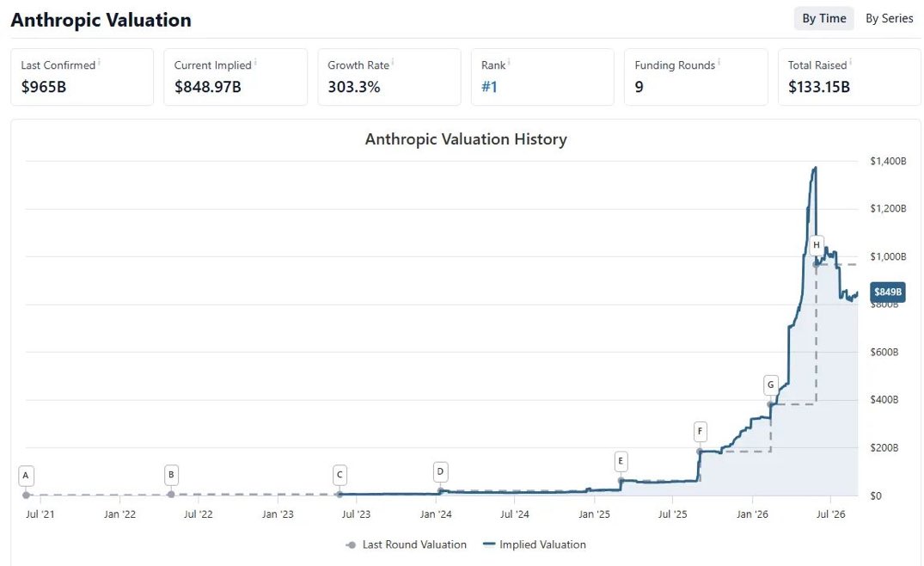Click the $1,200B y-axis label
This screenshot has height=566, width=924.
888,209
